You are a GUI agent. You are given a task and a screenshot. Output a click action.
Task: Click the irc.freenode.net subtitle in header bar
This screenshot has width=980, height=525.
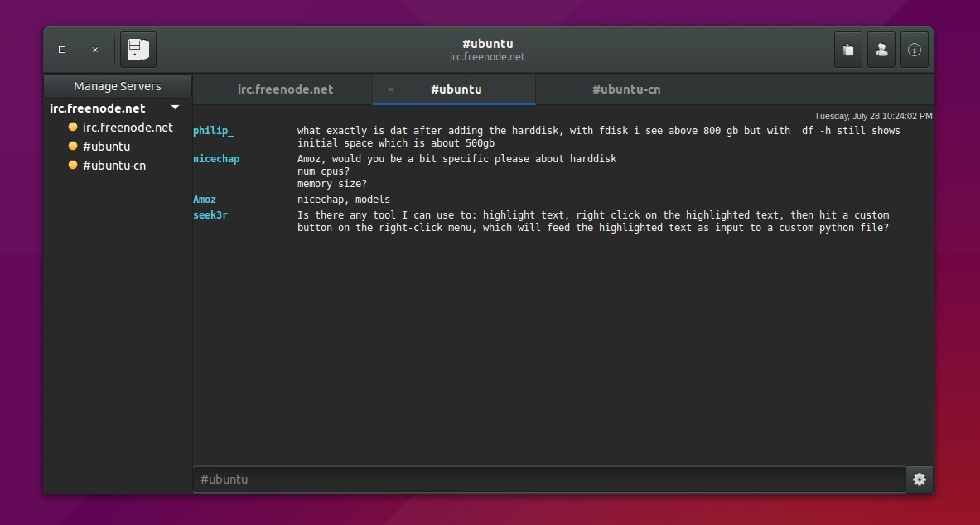(487, 57)
